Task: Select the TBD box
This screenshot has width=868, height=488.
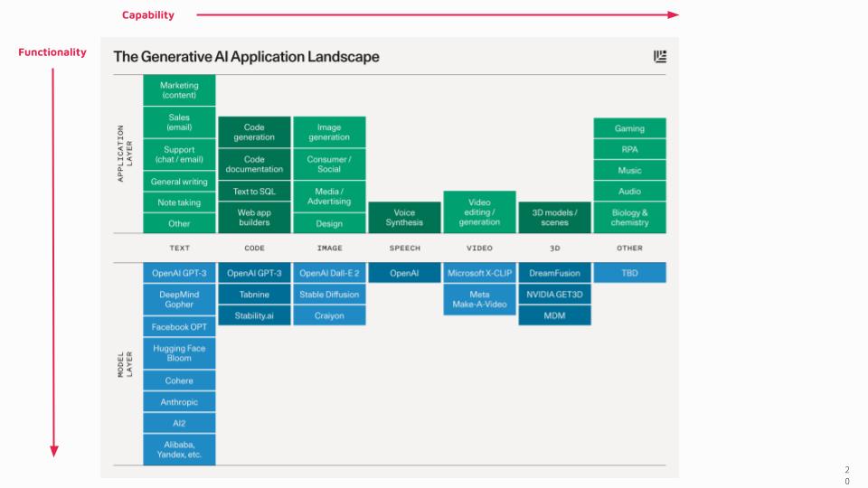Action: click(x=630, y=273)
